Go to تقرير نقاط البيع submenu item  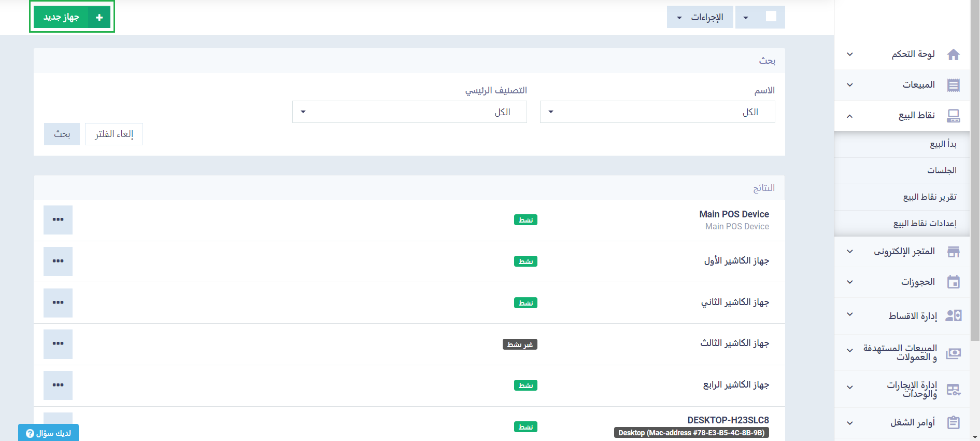[929, 197]
